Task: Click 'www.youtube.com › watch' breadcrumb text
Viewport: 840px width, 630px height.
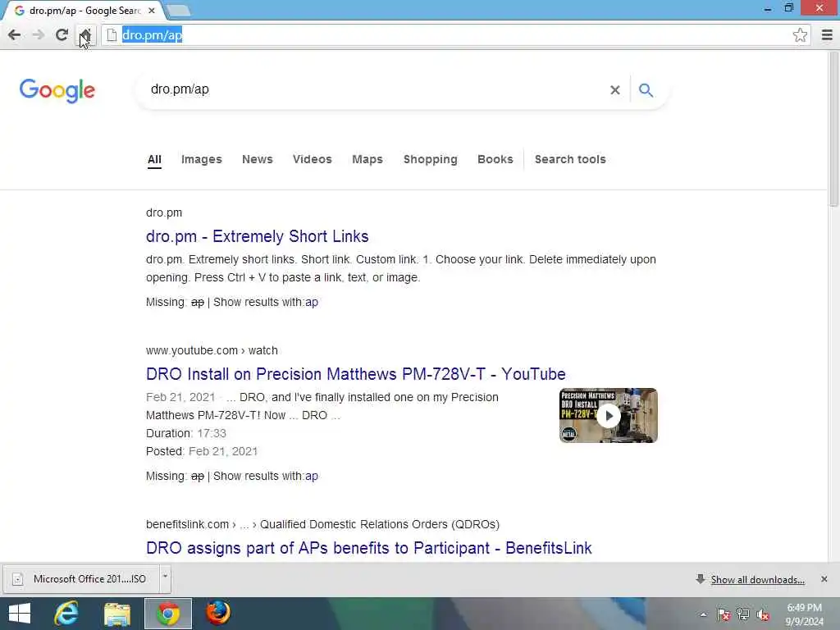Action: (212, 350)
